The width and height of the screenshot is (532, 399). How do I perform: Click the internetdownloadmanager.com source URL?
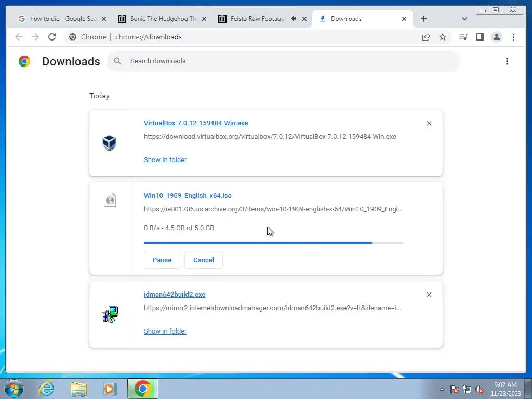point(272,308)
